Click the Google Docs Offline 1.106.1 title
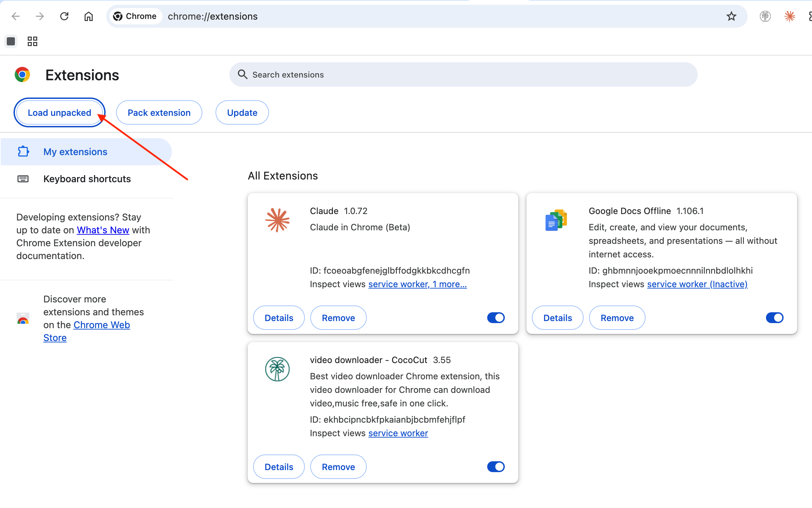 point(646,211)
